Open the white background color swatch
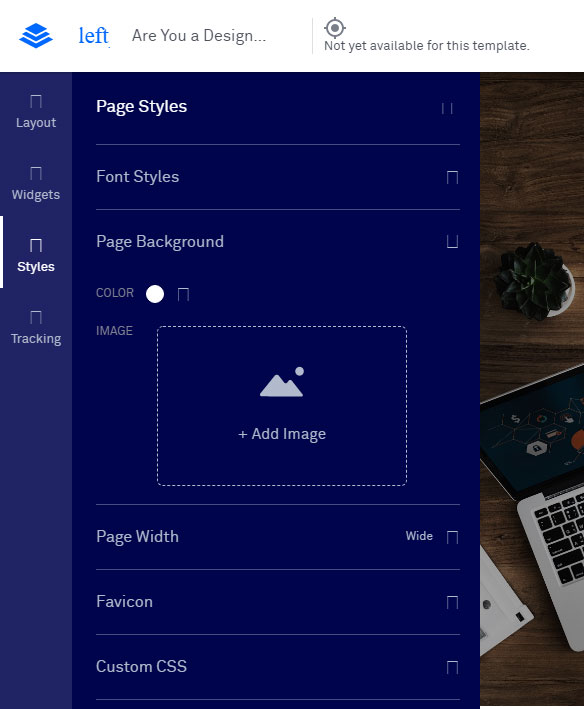The width and height of the screenshot is (584, 709). pos(155,294)
